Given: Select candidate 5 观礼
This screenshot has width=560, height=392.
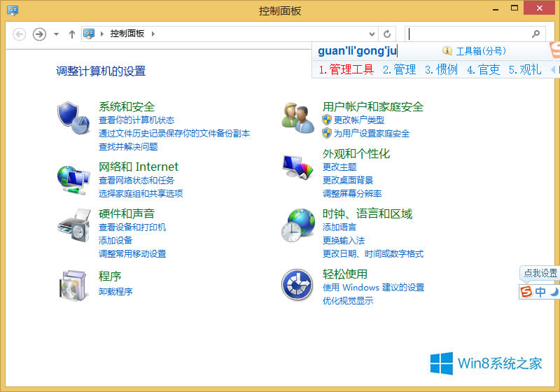Looking at the screenshot, I should (x=526, y=69).
